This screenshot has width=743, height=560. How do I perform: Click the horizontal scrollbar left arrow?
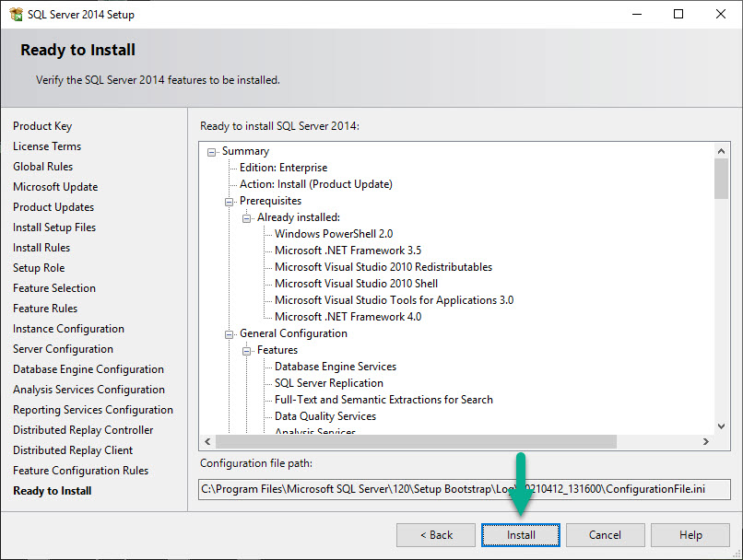coord(207,442)
